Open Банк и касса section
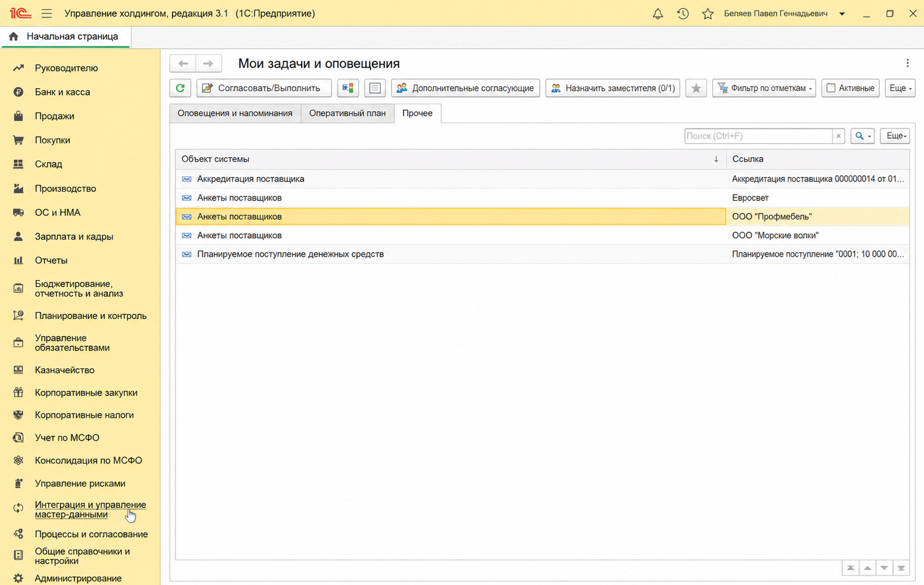This screenshot has width=924, height=585. [62, 92]
